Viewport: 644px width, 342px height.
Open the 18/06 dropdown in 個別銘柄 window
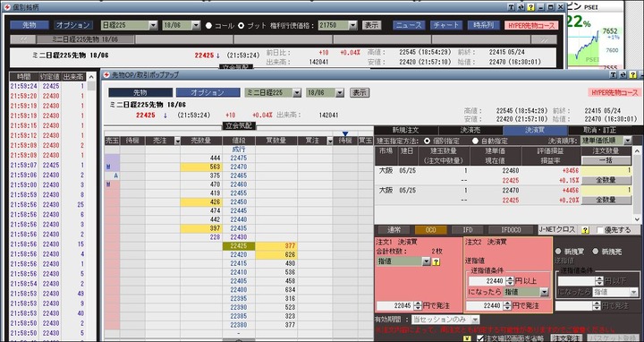pyautogui.click(x=196, y=25)
